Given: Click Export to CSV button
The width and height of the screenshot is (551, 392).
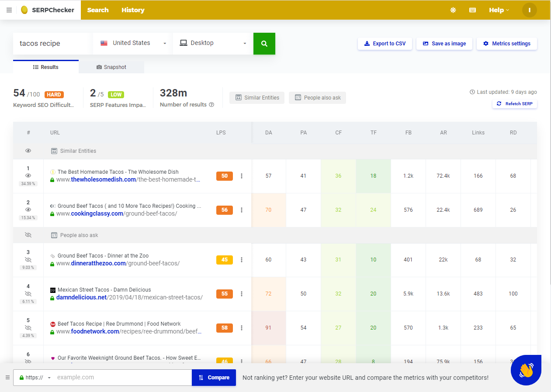Looking at the screenshot, I should click(x=385, y=44).
